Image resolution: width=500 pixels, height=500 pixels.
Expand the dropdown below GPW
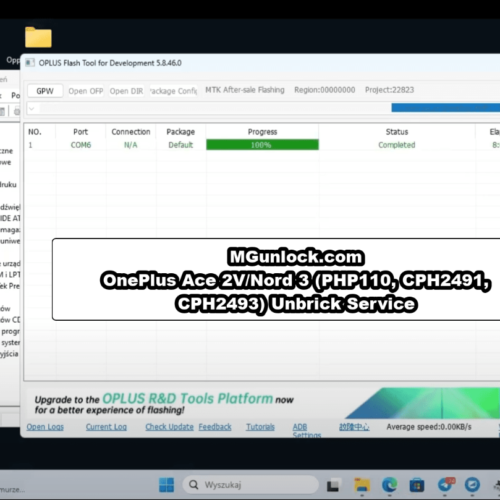click(x=32, y=109)
